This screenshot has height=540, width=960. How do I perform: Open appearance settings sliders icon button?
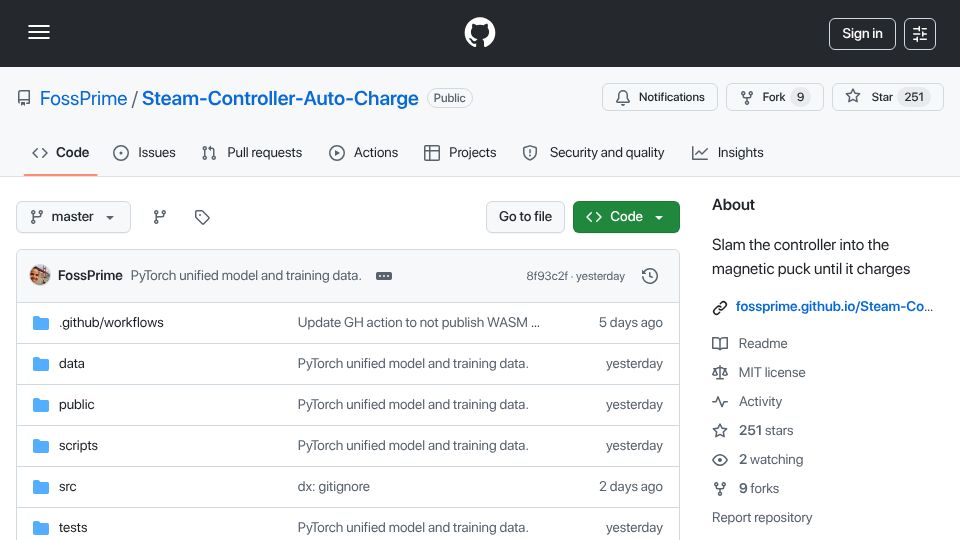(x=920, y=34)
